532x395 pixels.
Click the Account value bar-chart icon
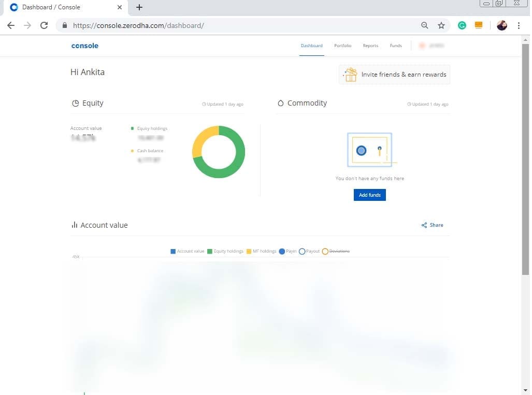tap(74, 225)
